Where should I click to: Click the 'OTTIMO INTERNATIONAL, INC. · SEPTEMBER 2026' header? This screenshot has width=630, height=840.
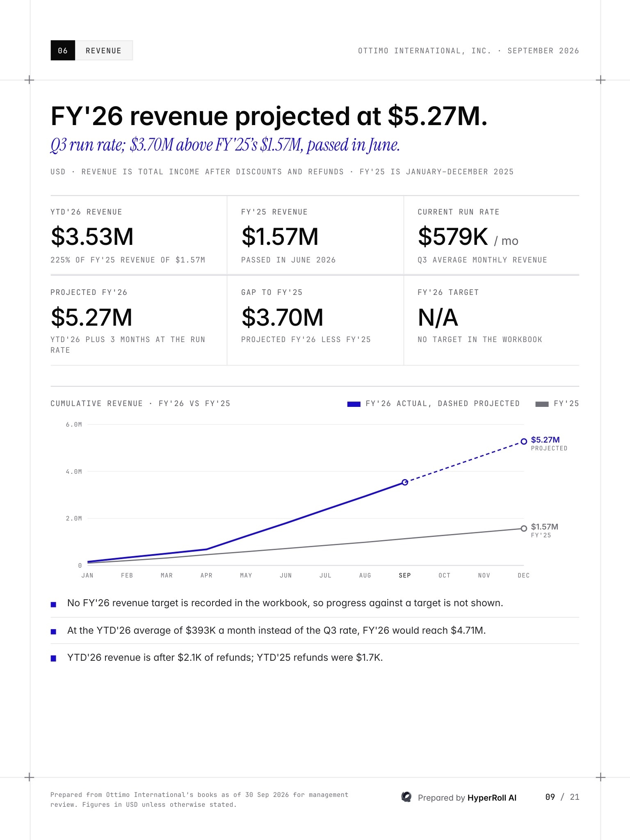tap(468, 51)
